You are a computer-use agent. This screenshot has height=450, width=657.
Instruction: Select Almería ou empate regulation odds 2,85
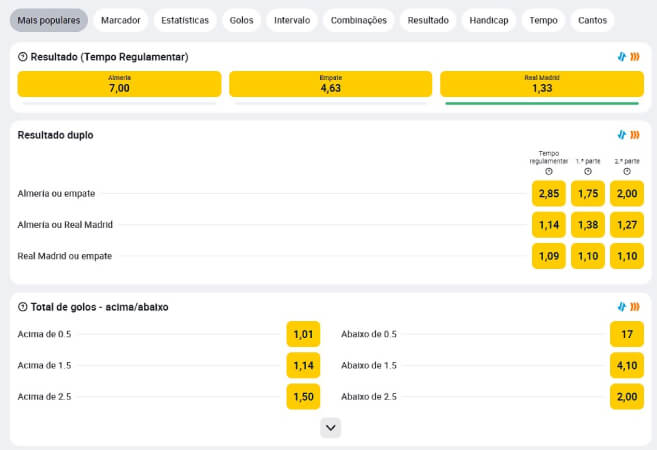pos(549,194)
